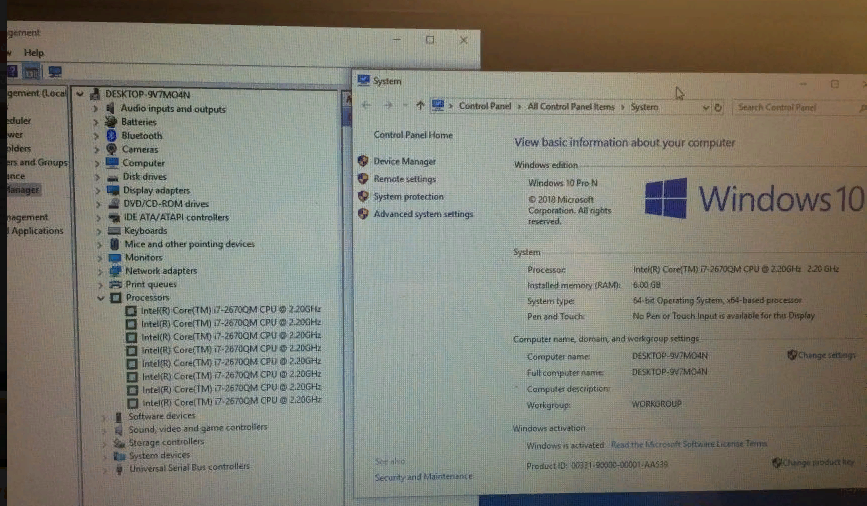Click the System protection shield icon
Screen dimensions: 867x506
[363, 196]
